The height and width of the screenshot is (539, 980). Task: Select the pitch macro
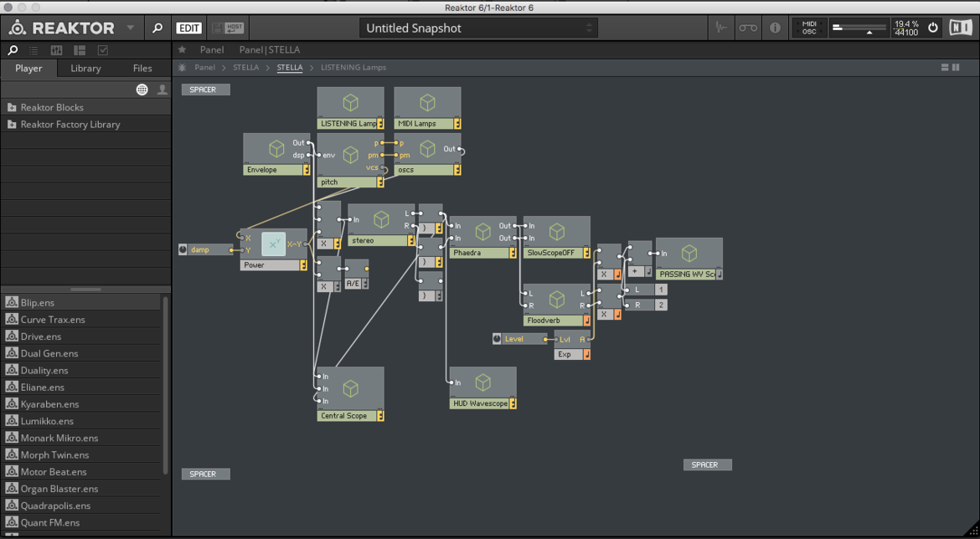[351, 161]
